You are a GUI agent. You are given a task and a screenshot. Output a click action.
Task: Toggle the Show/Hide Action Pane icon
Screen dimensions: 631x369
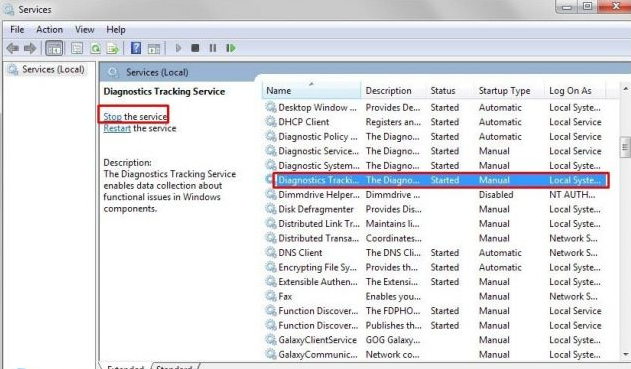[154, 49]
